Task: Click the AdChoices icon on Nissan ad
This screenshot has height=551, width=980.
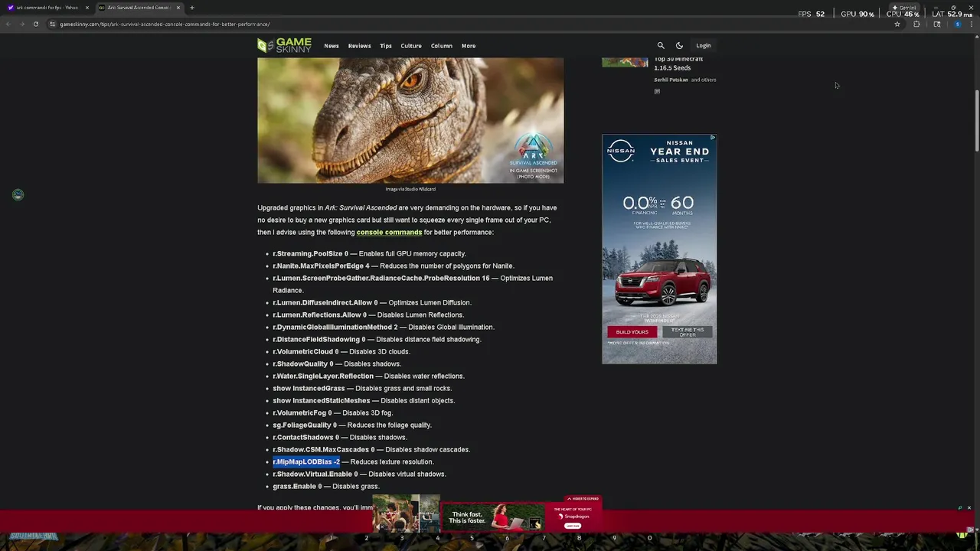Action: pyautogui.click(x=713, y=138)
